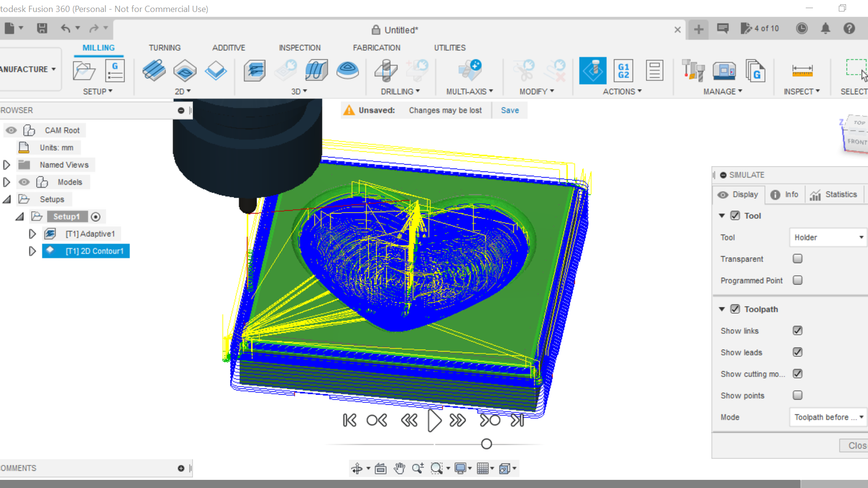The image size is (868, 488).
Task: Click the Play simulation button
Action: (434, 420)
